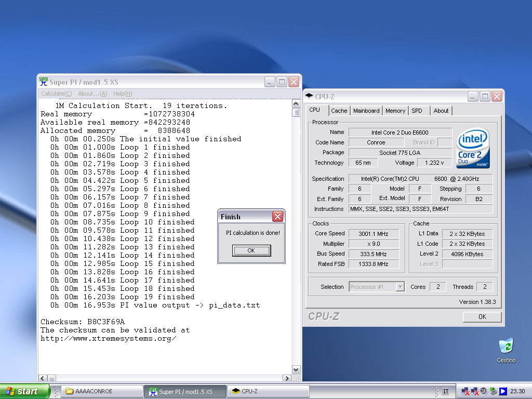532x399 pixels.
Task: Click the Rated FSB value 1333.8 MHz
Action: click(374, 263)
